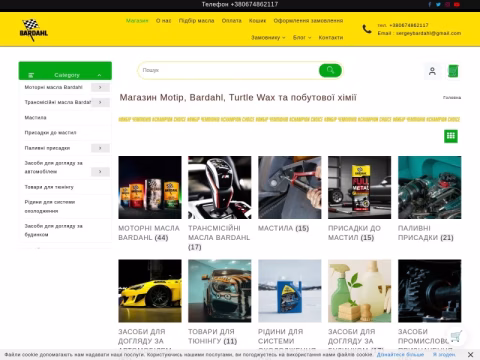Click the Телефон number in top bar

pos(240,4)
